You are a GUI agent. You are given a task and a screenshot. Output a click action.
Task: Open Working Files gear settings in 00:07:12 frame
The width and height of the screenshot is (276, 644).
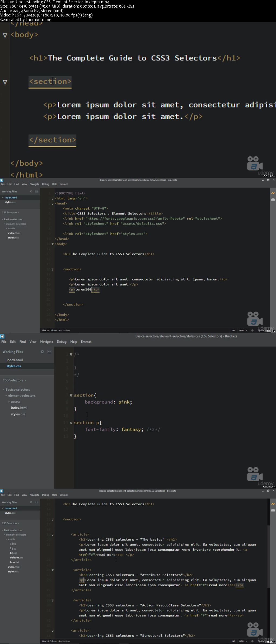tap(31, 192)
